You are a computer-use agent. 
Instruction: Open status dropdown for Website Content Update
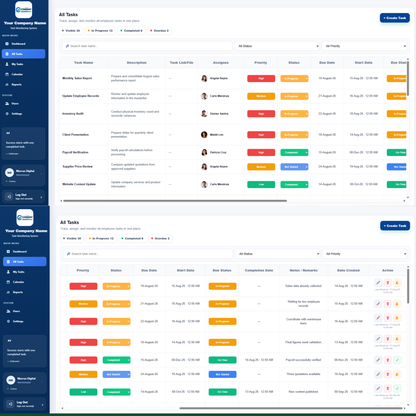point(294,184)
